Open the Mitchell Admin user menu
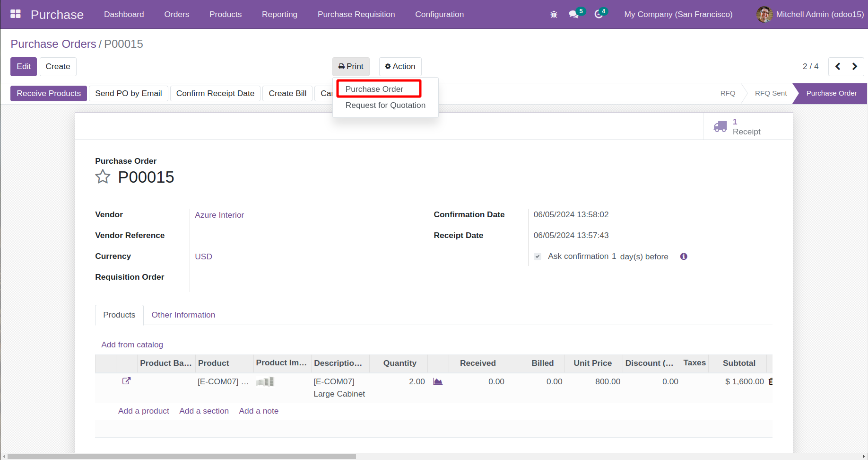This screenshot has height=460, width=868. tap(810, 15)
